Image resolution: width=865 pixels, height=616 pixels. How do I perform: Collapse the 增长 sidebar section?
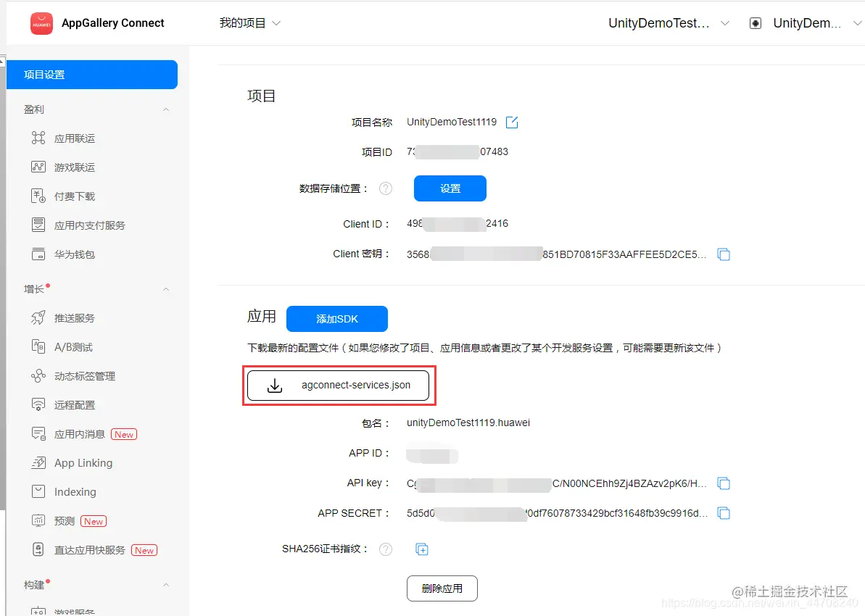(166, 288)
